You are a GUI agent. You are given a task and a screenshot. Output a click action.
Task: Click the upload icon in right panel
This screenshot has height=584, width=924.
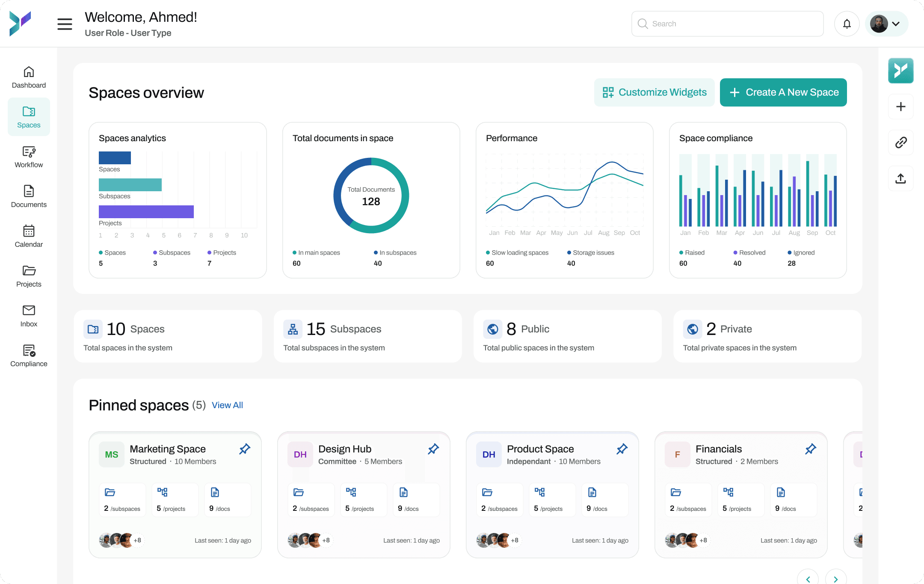click(x=900, y=178)
